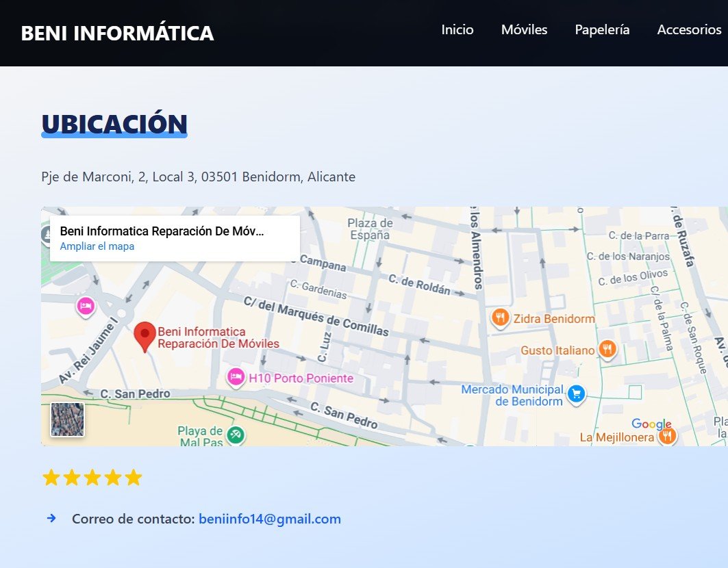Click the BENI INFORMÁTICA site logo
Viewport: 728px width, 568px height.
click(x=118, y=33)
